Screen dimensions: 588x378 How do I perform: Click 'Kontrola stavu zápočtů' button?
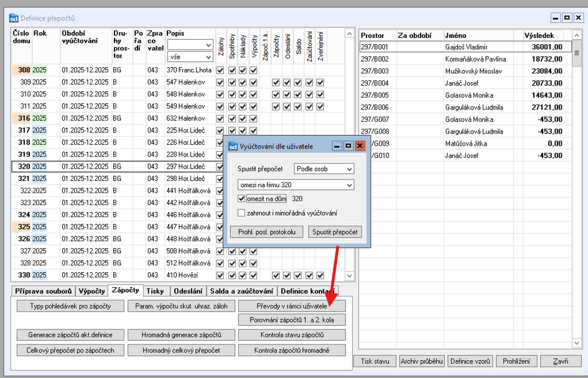pos(292,335)
